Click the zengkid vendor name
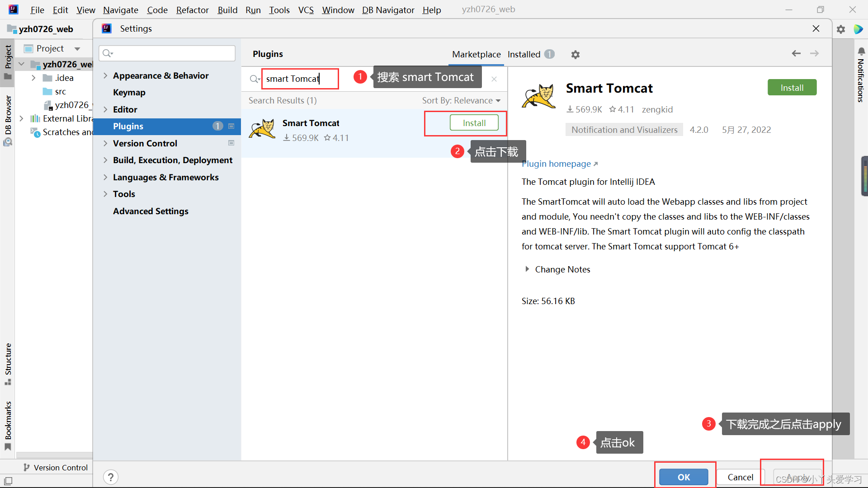This screenshot has width=868, height=488. coord(657,109)
